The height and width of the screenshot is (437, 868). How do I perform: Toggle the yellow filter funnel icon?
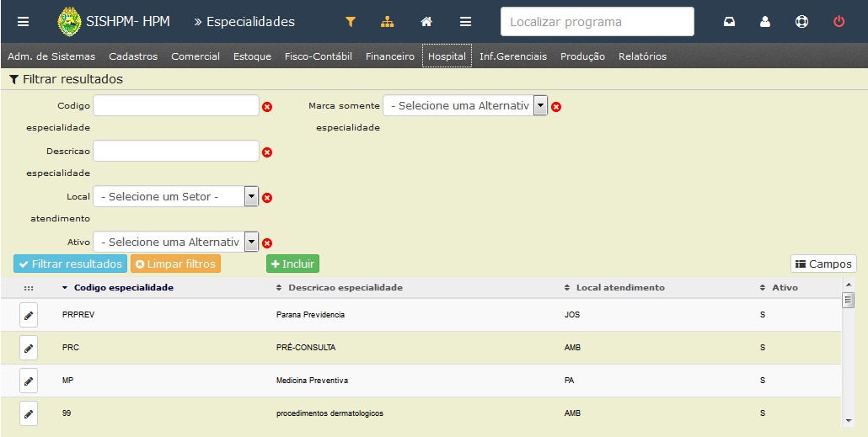pos(351,22)
